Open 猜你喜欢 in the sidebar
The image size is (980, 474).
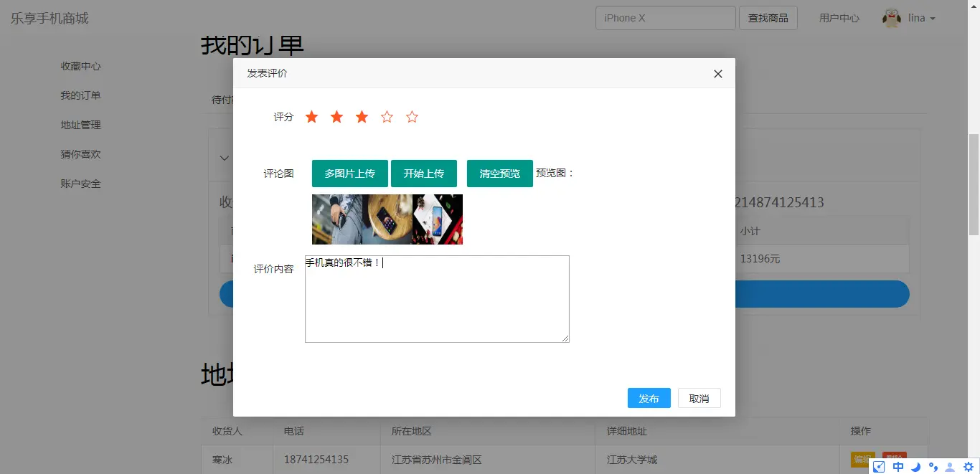pyautogui.click(x=81, y=154)
